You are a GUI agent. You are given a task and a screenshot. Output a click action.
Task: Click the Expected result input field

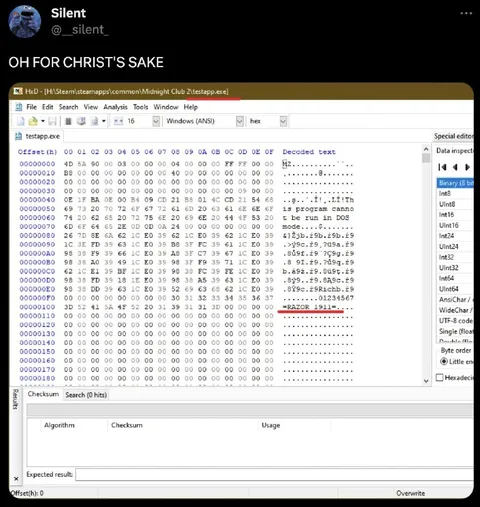pyautogui.click(x=275, y=474)
